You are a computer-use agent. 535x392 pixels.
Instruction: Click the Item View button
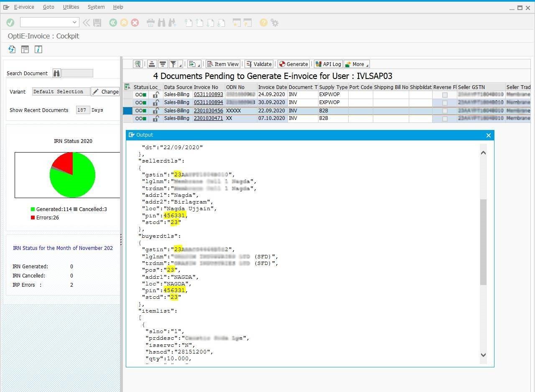223,64
